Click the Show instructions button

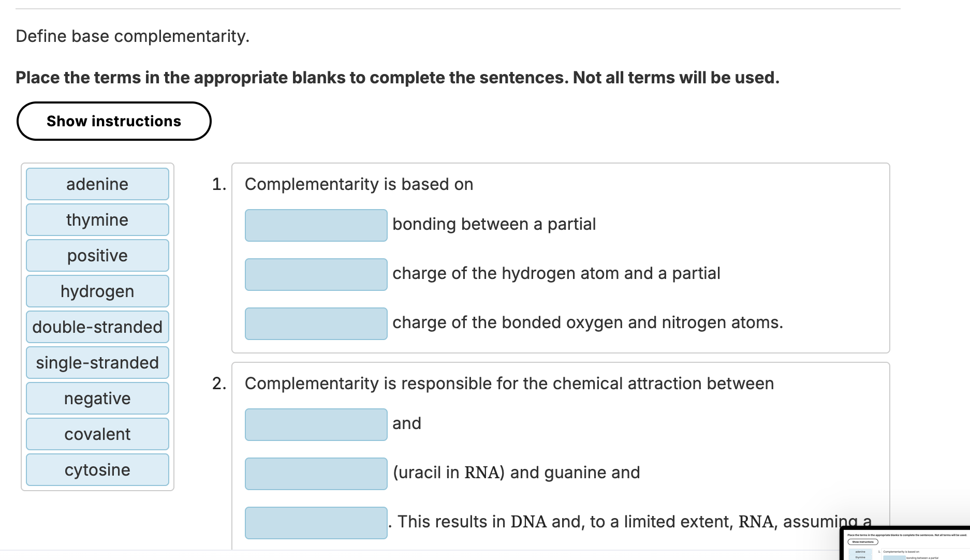(x=114, y=121)
